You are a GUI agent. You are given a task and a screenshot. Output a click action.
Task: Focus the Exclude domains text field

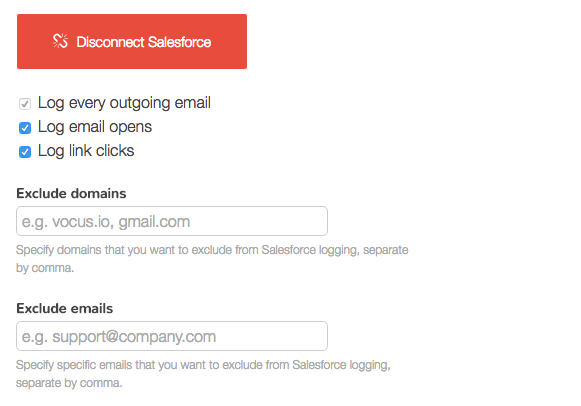(172, 221)
